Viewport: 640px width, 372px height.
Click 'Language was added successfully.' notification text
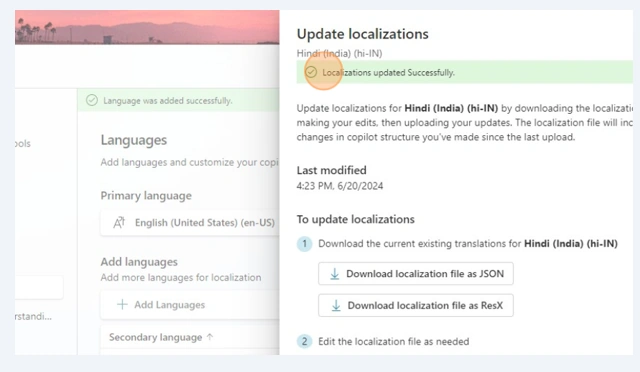click(168, 100)
